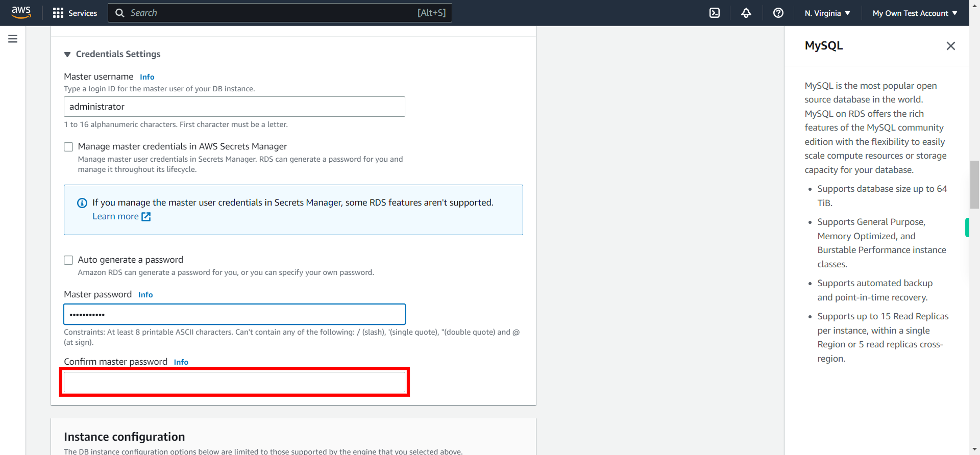Click the green feedback tab on right edge
This screenshot has height=455, width=980.
[x=967, y=227]
